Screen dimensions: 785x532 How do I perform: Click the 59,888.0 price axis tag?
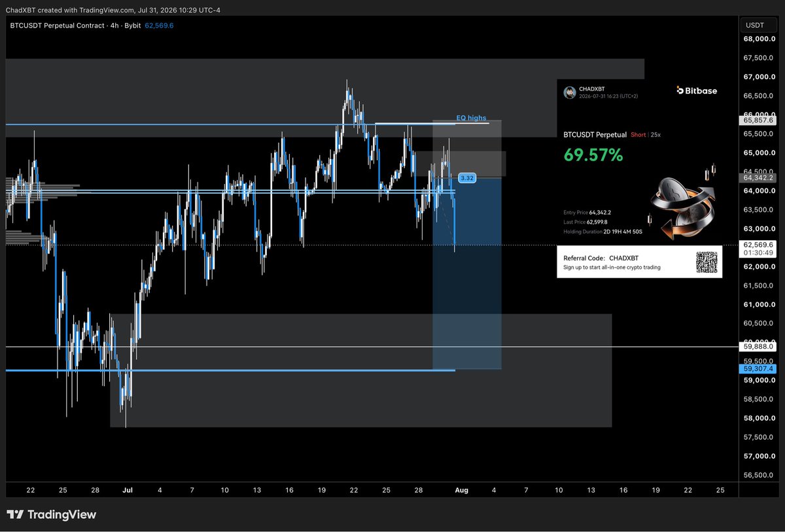[758, 347]
